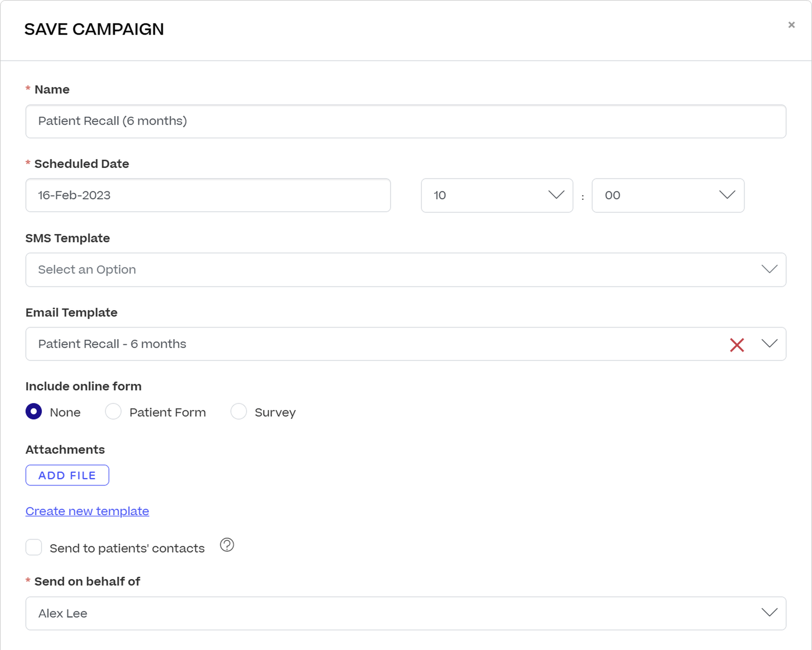The height and width of the screenshot is (650, 812).
Task: Click the Send to patients' contacts label
Action: pyautogui.click(x=127, y=548)
